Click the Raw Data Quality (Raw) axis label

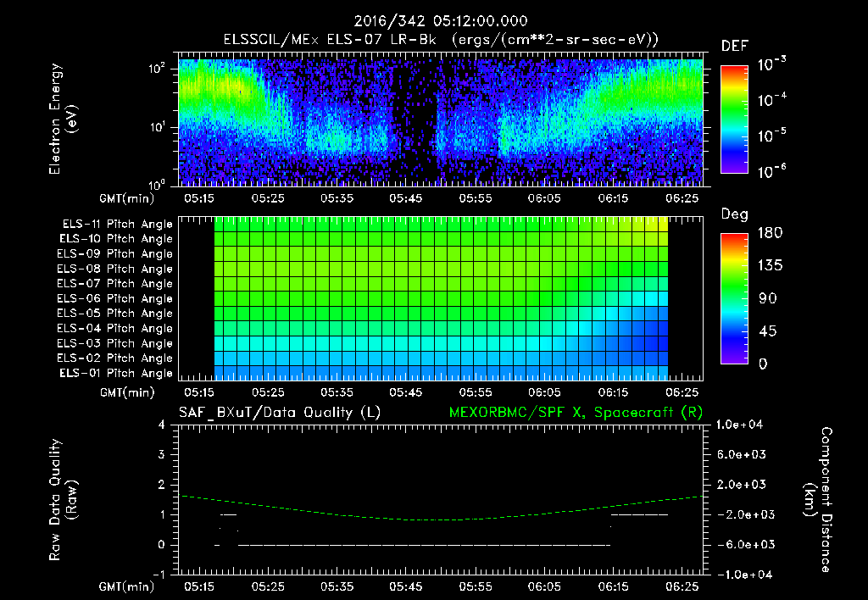pyautogui.click(x=63, y=500)
